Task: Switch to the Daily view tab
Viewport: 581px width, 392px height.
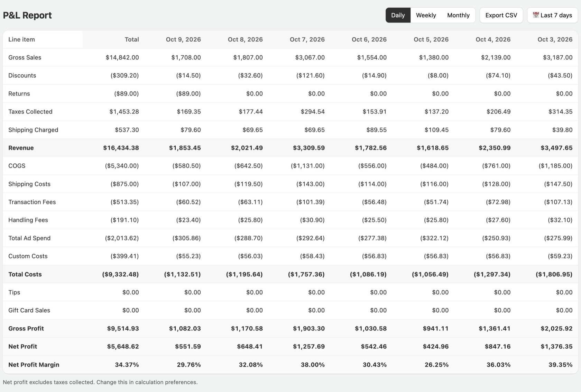Action: 398,15
